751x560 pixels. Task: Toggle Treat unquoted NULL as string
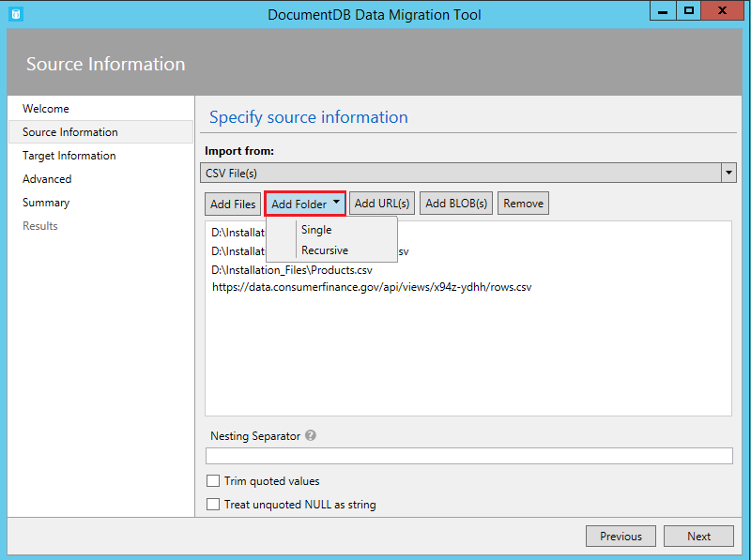pos(213,505)
